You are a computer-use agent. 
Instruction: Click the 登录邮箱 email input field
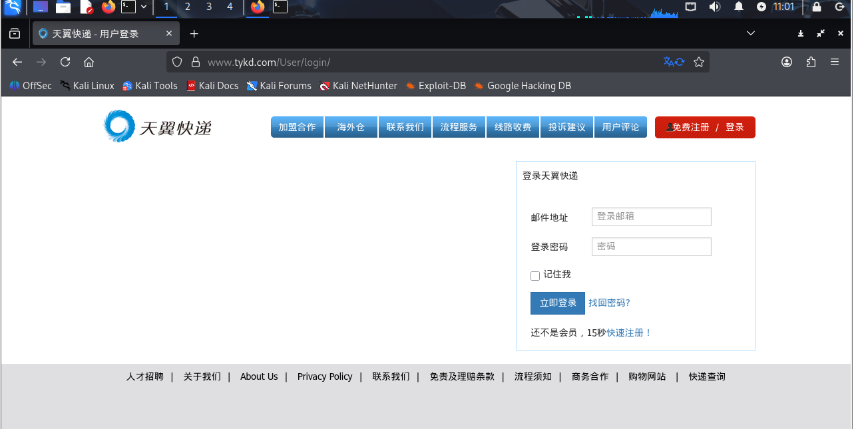(651, 216)
